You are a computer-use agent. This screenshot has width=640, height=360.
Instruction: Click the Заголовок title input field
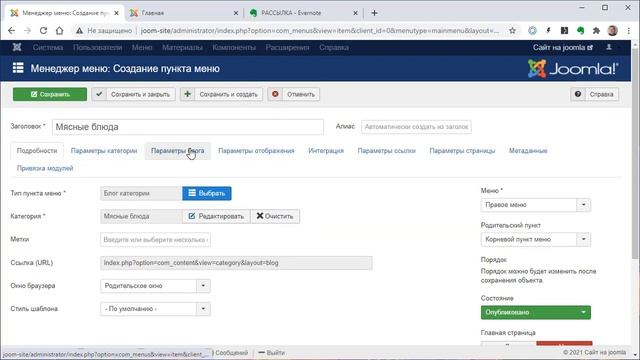[188, 127]
